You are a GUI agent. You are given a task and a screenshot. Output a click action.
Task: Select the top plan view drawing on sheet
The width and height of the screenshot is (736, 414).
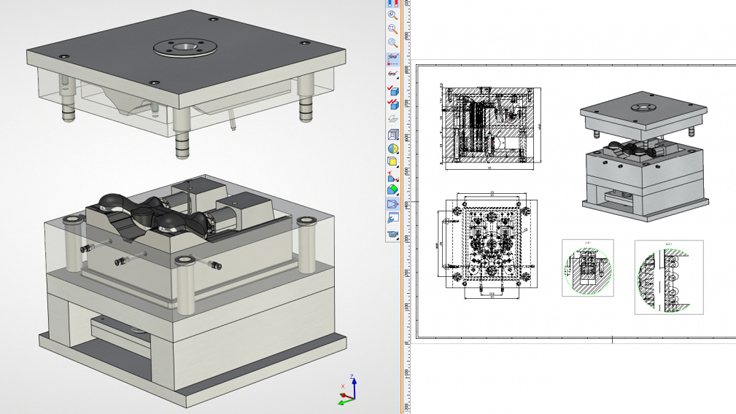(488, 244)
